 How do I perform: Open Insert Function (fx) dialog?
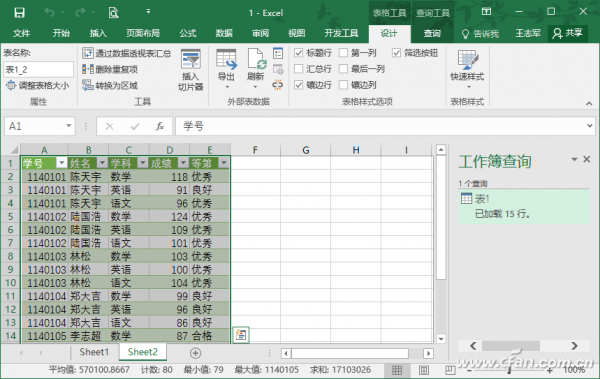pos(160,126)
